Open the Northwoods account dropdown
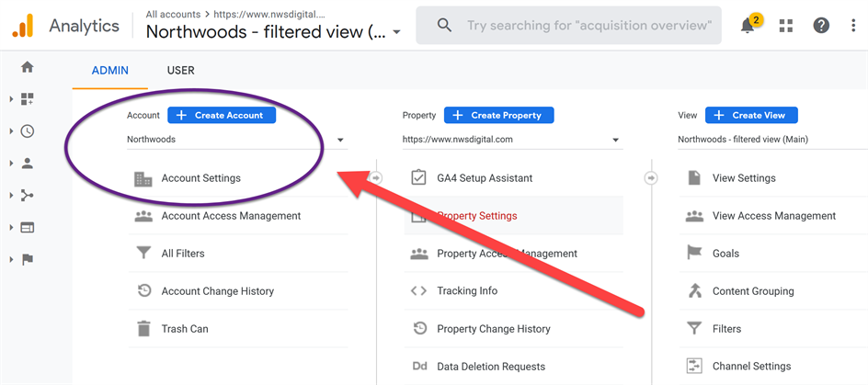The image size is (868, 385). [x=237, y=140]
